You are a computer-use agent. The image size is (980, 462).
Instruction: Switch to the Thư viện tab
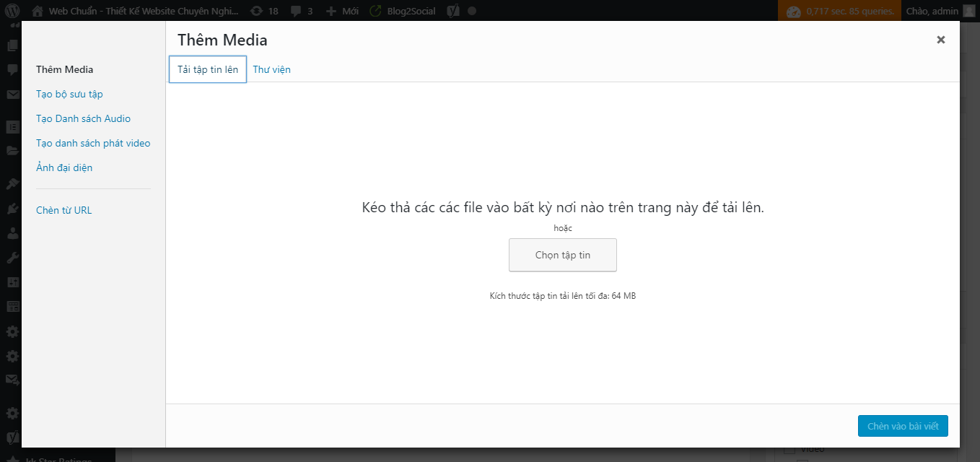[271, 69]
